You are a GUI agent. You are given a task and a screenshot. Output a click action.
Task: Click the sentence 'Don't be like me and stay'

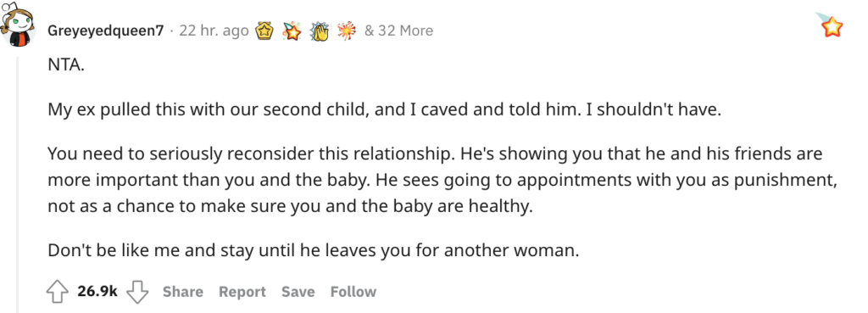[x=314, y=250]
